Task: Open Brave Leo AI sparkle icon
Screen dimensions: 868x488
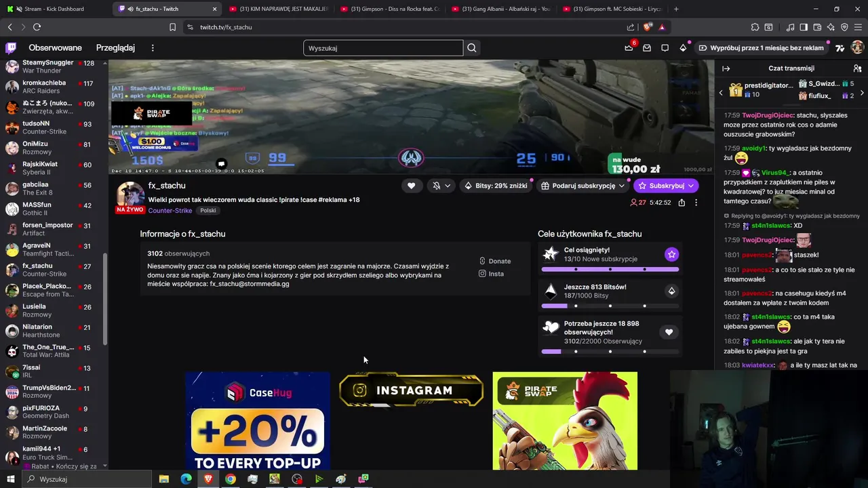Action: (x=831, y=27)
